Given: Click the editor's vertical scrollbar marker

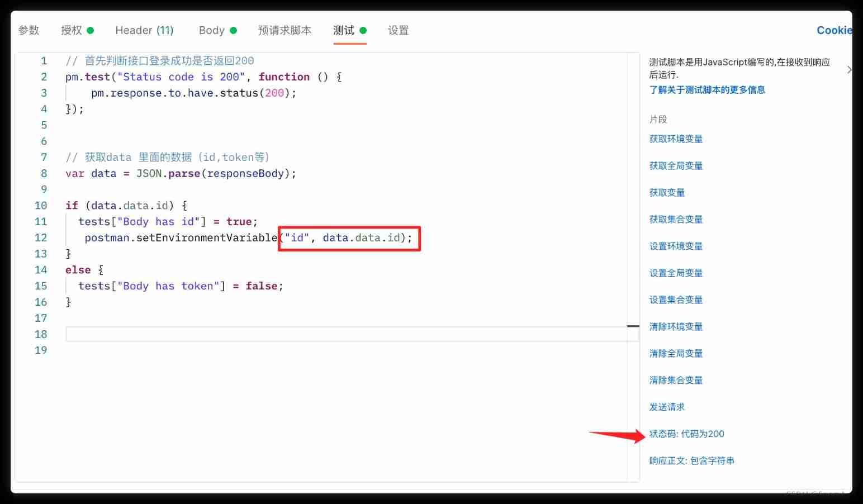Looking at the screenshot, I should pyautogui.click(x=633, y=326).
